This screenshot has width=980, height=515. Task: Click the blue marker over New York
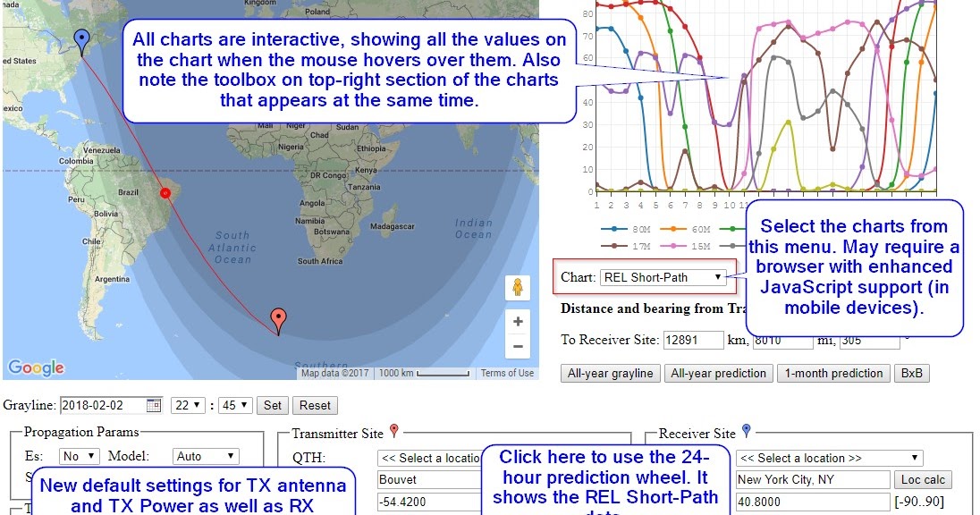click(x=80, y=38)
